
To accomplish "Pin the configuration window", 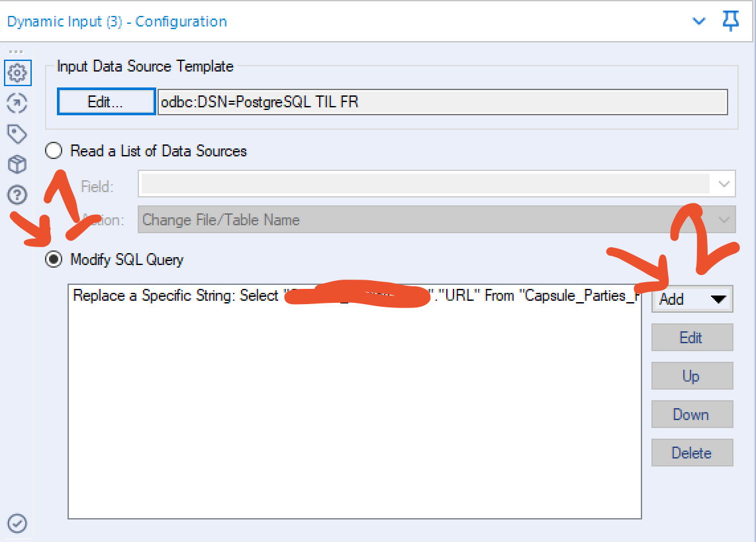I will pos(730,21).
